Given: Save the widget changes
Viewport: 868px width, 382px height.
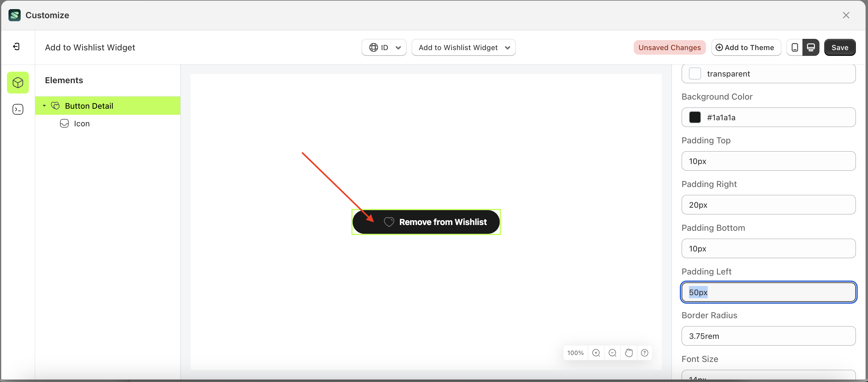Looking at the screenshot, I should click(x=840, y=47).
